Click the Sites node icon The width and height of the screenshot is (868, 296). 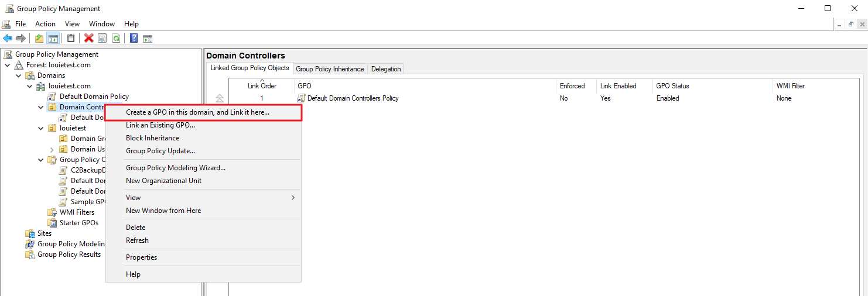coord(30,233)
